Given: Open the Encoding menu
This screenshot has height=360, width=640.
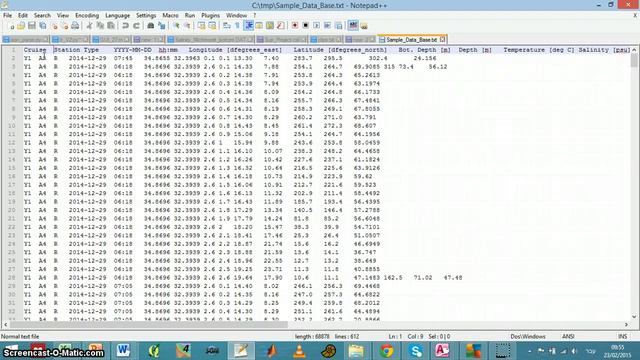Looking at the screenshot, I should [87, 16].
